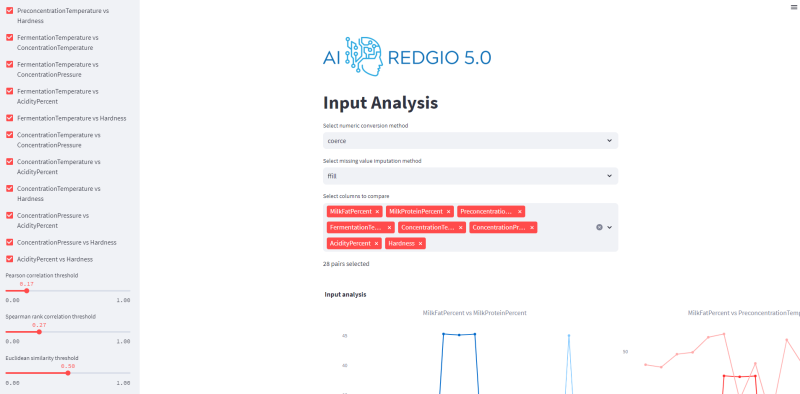
Task: Remove the ConcentrationTe… tag
Action: coord(461,228)
